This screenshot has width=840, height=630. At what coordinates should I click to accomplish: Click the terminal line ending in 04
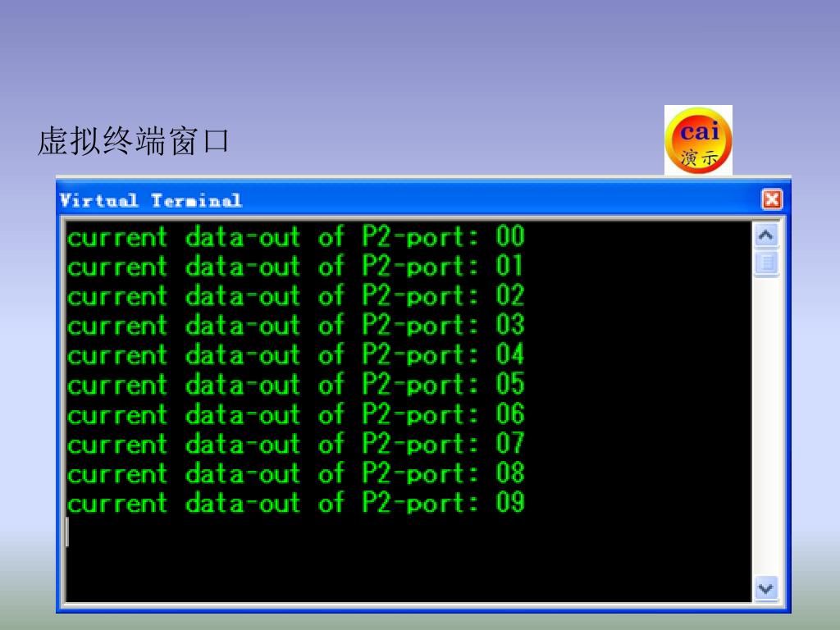(295, 354)
